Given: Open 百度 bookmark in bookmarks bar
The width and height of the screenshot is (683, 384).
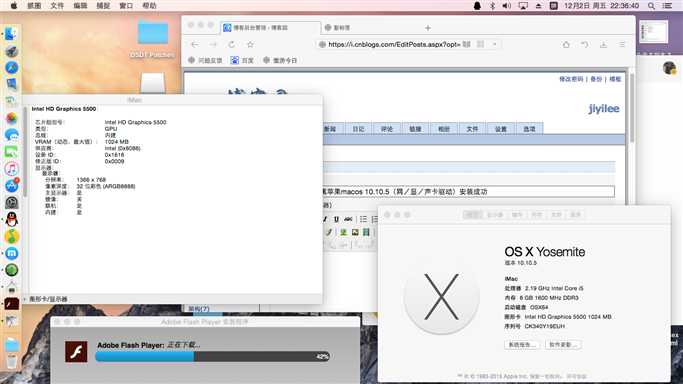Looking at the screenshot, I should 242,61.
